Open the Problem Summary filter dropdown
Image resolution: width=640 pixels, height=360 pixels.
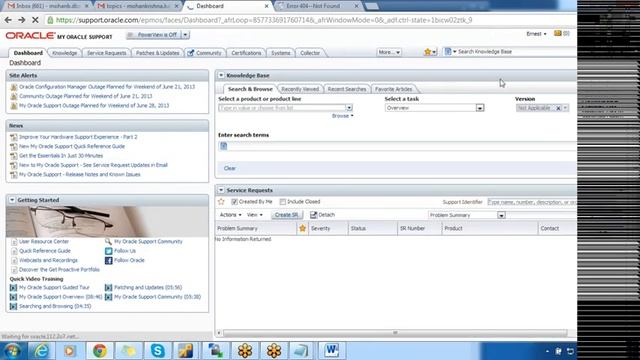[x=501, y=215]
